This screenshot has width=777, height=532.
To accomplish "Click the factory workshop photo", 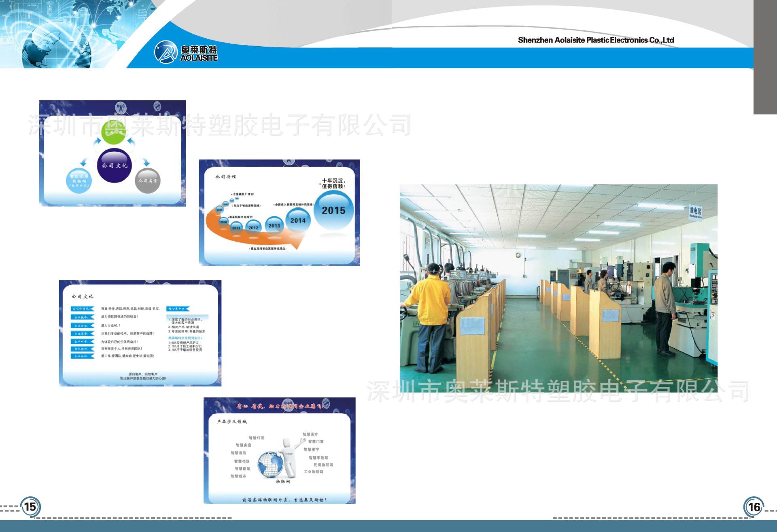I will click(558, 288).
